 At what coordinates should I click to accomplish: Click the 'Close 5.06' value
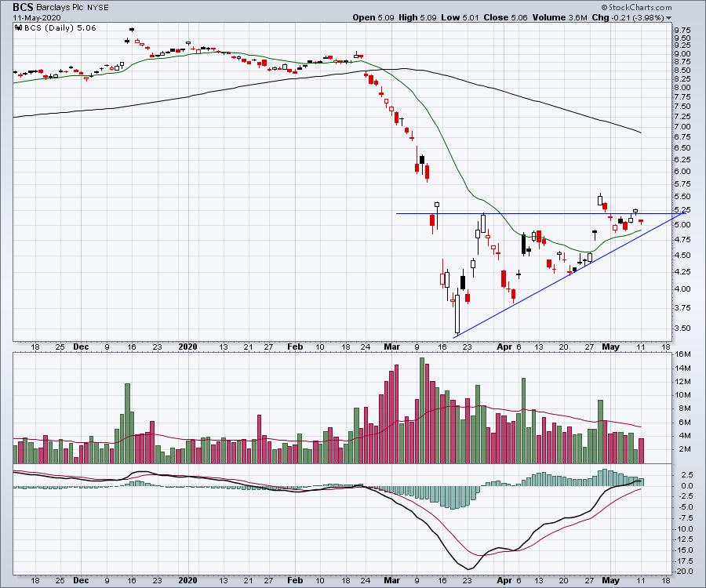(x=505, y=17)
